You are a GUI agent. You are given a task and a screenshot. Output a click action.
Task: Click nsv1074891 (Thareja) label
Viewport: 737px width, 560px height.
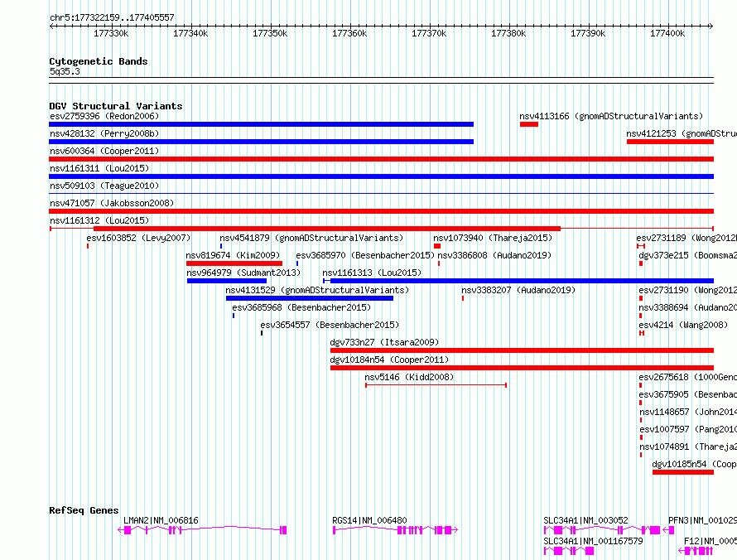688,447
